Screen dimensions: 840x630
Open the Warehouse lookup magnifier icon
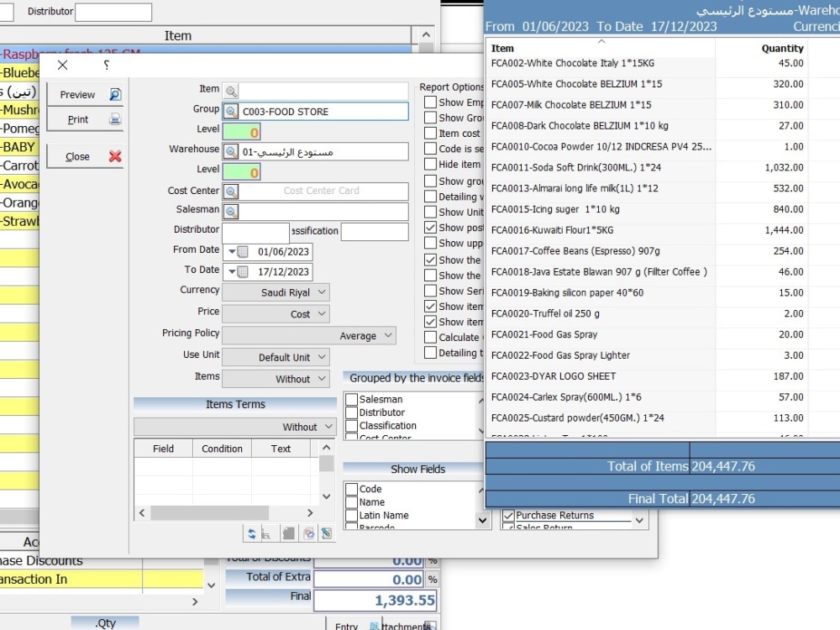tap(231, 151)
